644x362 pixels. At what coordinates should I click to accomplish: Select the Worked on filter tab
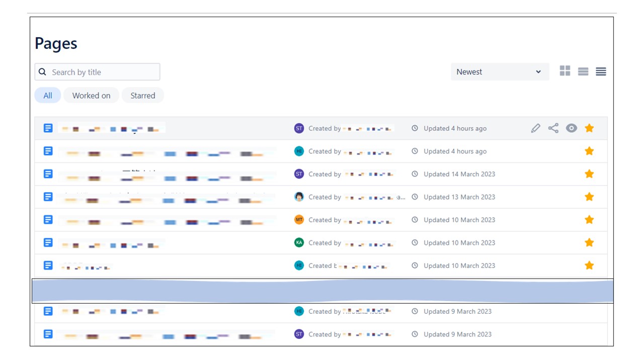tap(91, 96)
